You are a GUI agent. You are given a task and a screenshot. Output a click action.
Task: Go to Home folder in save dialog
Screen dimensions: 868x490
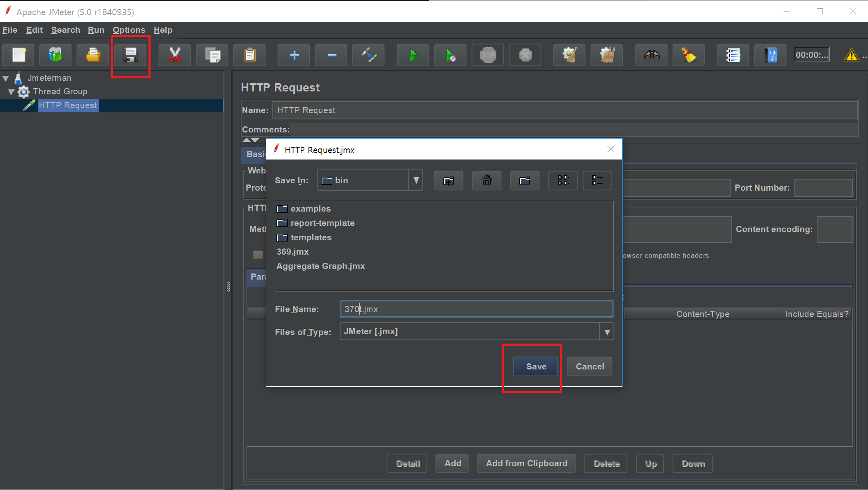(487, 180)
